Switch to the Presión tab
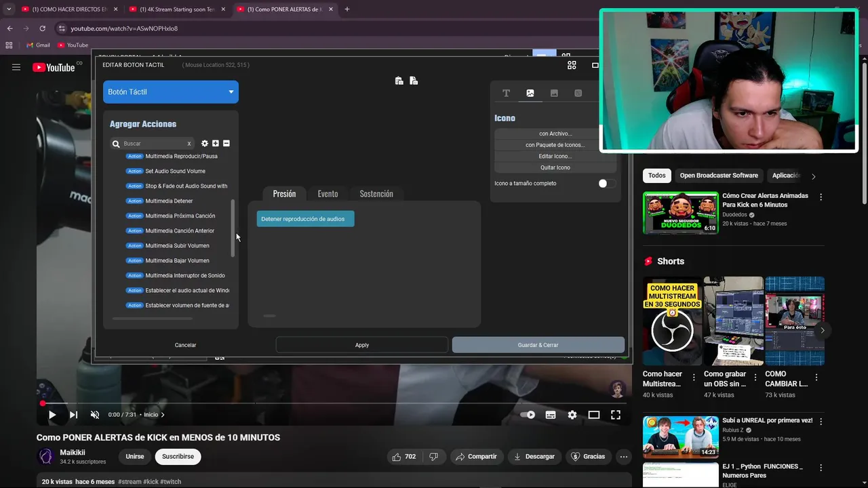This screenshot has height=488, width=868. (x=284, y=194)
